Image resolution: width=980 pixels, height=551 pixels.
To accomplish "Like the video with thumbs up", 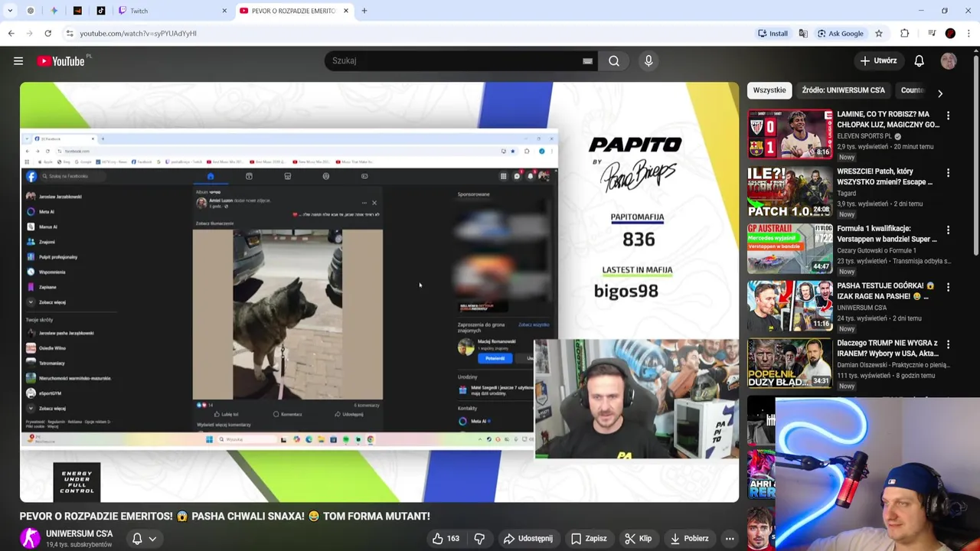I will 445,539.
